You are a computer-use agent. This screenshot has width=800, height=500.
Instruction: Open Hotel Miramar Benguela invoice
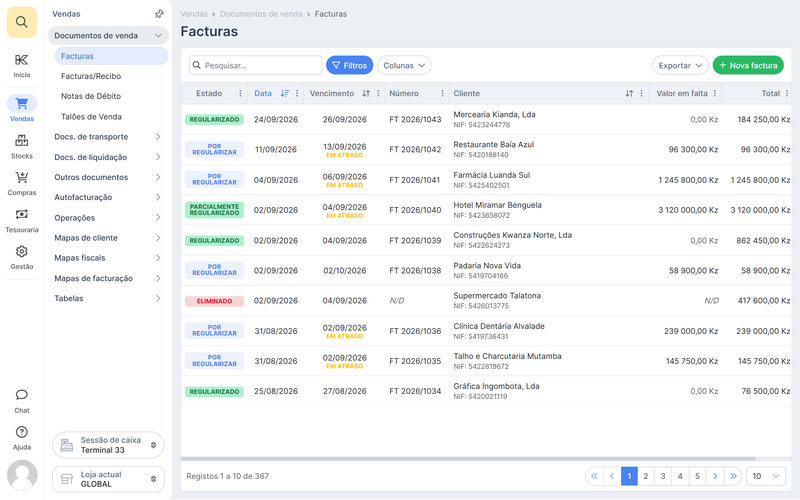[x=486, y=210]
